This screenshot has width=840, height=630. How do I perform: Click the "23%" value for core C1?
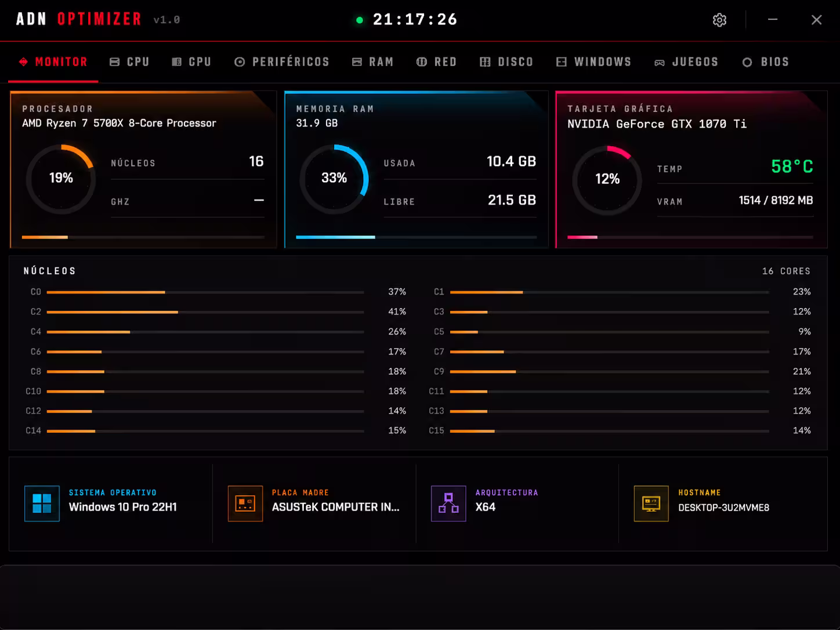tap(802, 292)
